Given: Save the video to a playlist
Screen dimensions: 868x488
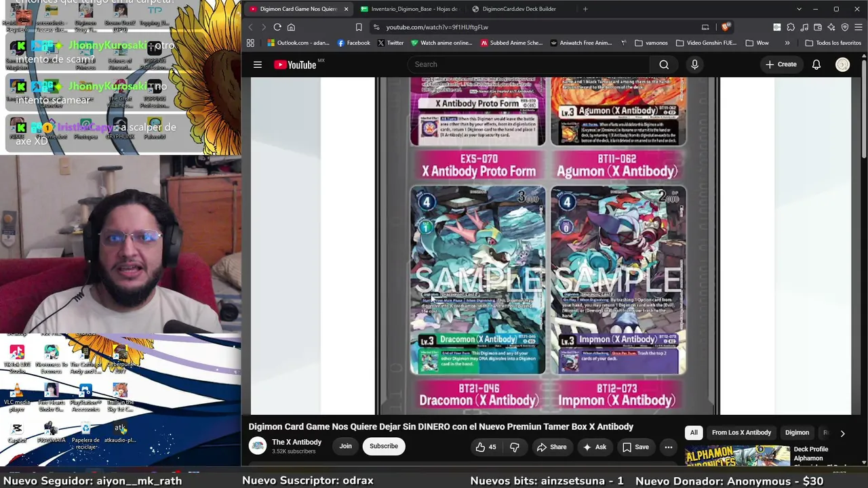Looking at the screenshot, I should [x=635, y=447].
